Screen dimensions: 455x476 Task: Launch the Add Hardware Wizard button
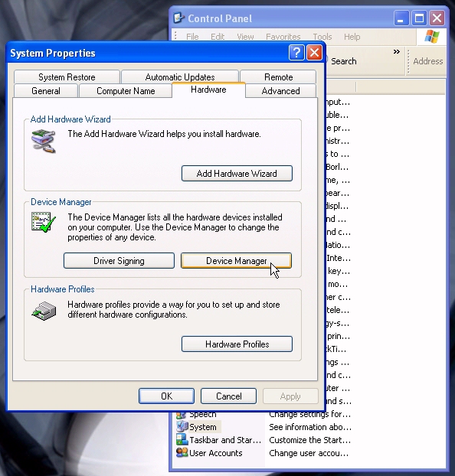pyautogui.click(x=237, y=174)
